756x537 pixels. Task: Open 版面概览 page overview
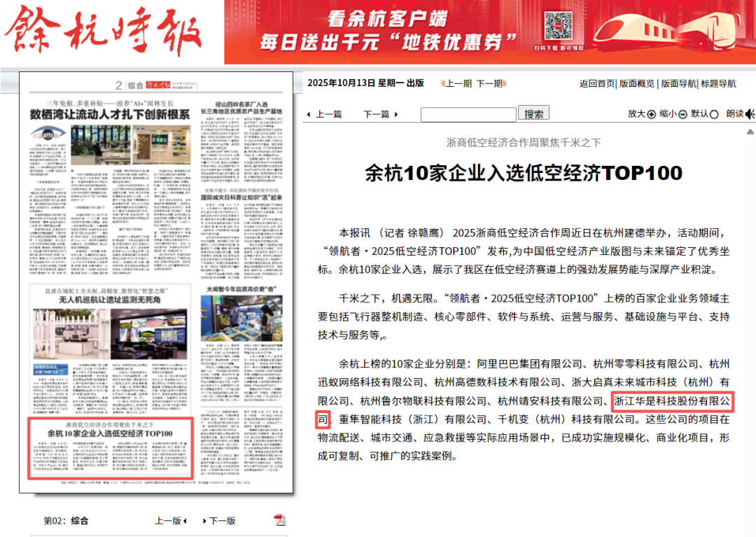637,83
